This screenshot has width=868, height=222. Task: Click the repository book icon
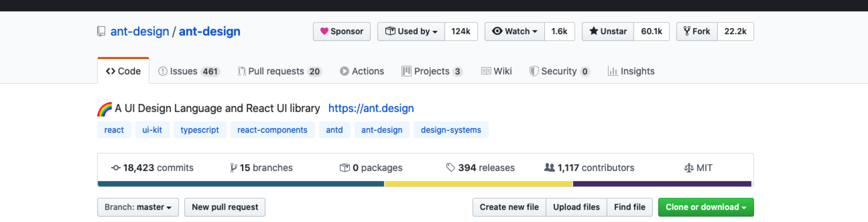pyautogui.click(x=101, y=32)
